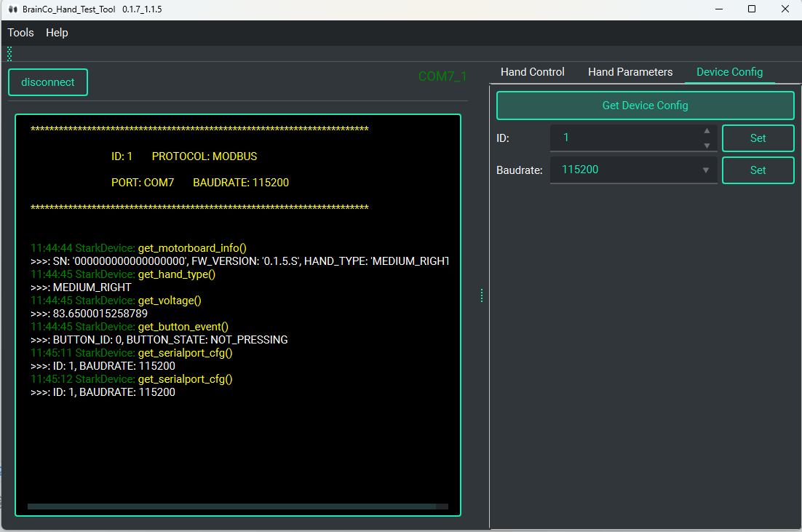Click the Get Device Config button
This screenshot has width=802, height=532.
pos(645,106)
